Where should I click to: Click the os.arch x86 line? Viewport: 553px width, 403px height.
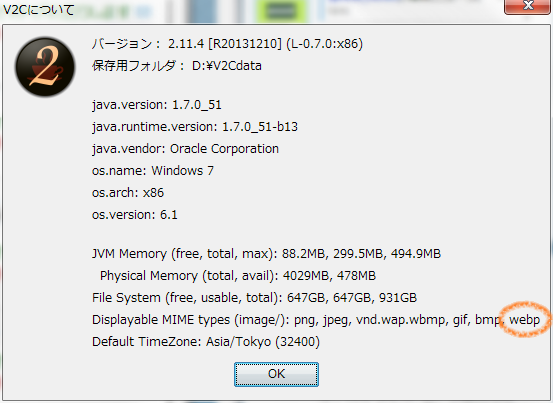[128, 193]
